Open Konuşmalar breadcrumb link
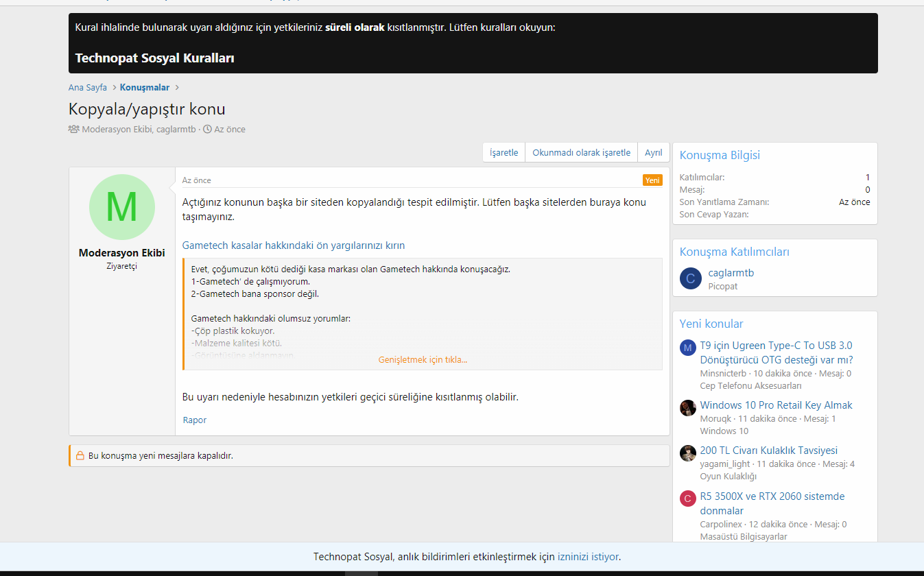The width and height of the screenshot is (924, 576). 145,87
